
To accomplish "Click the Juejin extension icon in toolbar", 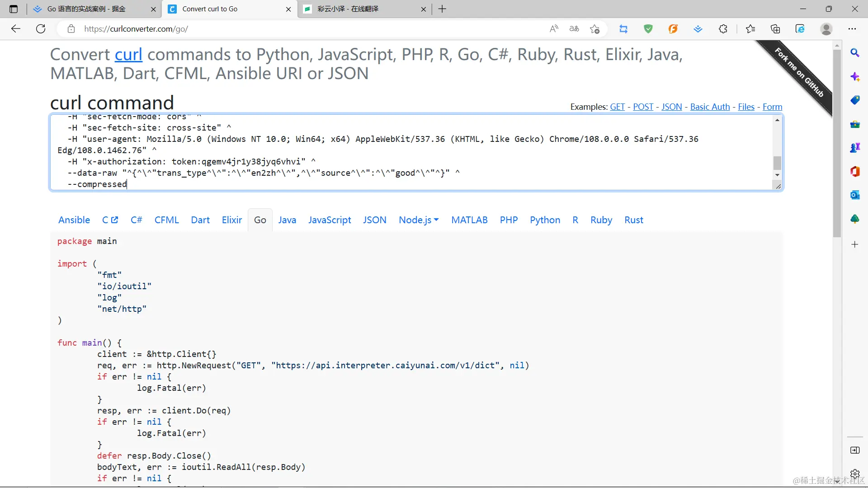I will [x=698, y=29].
